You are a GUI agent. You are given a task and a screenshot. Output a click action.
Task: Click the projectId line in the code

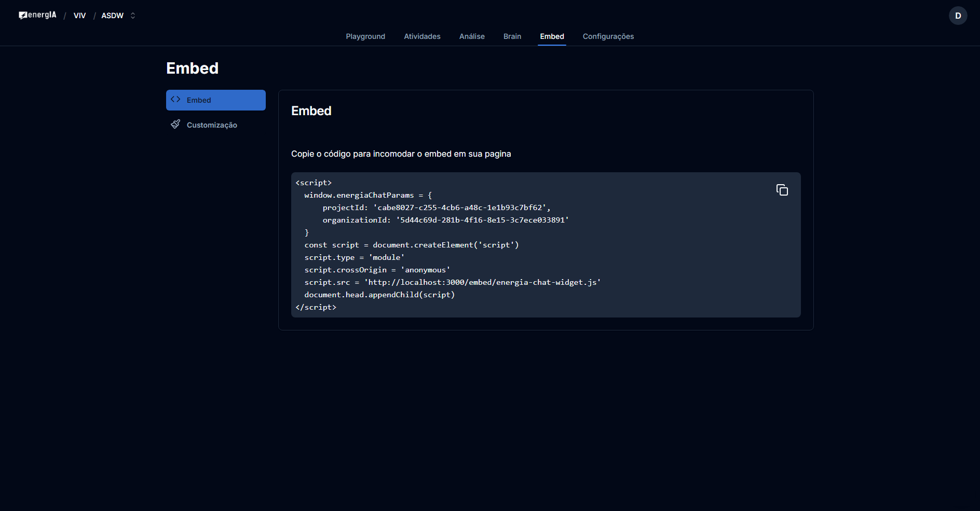437,208
